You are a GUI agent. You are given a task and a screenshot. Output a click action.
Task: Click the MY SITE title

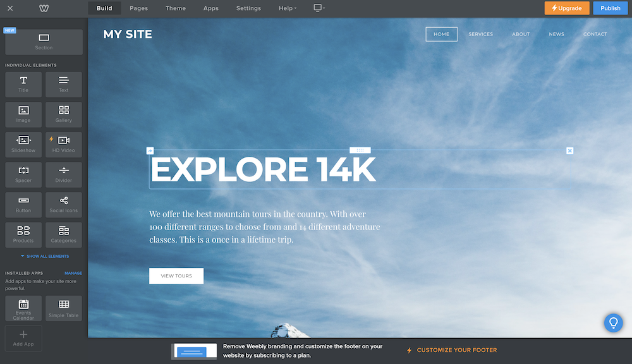click(x=128, y=34)
